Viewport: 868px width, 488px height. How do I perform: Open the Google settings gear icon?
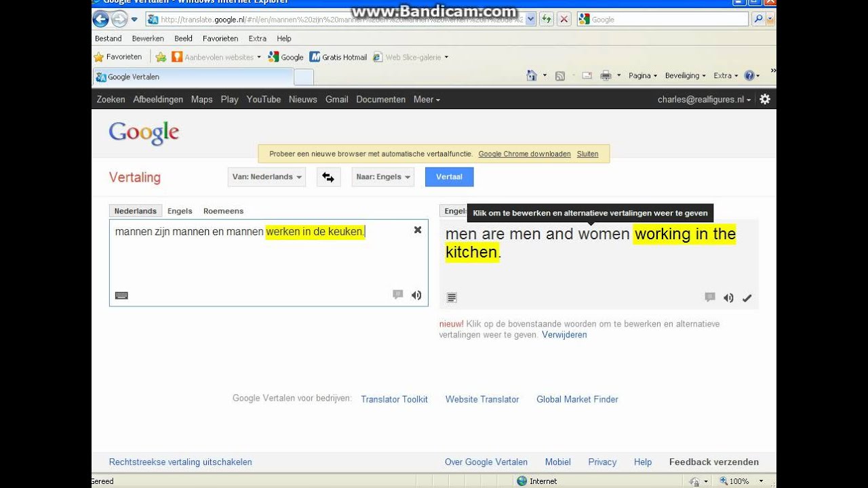[765, 99]
